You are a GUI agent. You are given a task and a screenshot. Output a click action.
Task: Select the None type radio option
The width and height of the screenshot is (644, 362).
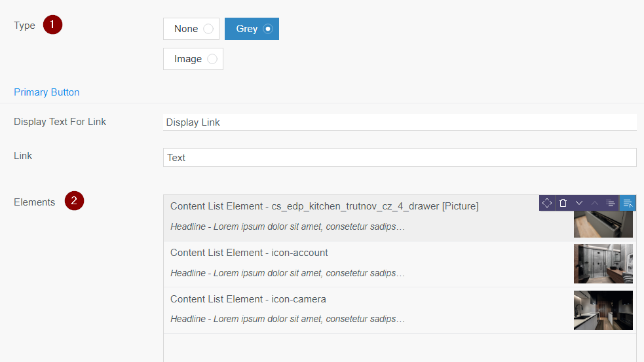click(191, 29)
